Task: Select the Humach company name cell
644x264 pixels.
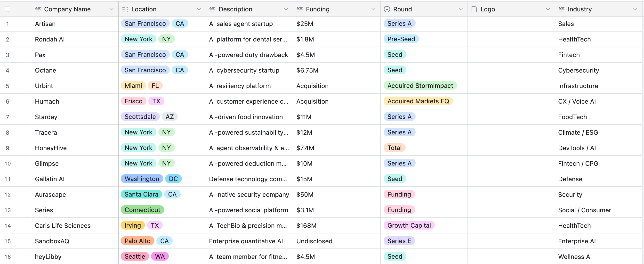Action: [x=75, y=101]
